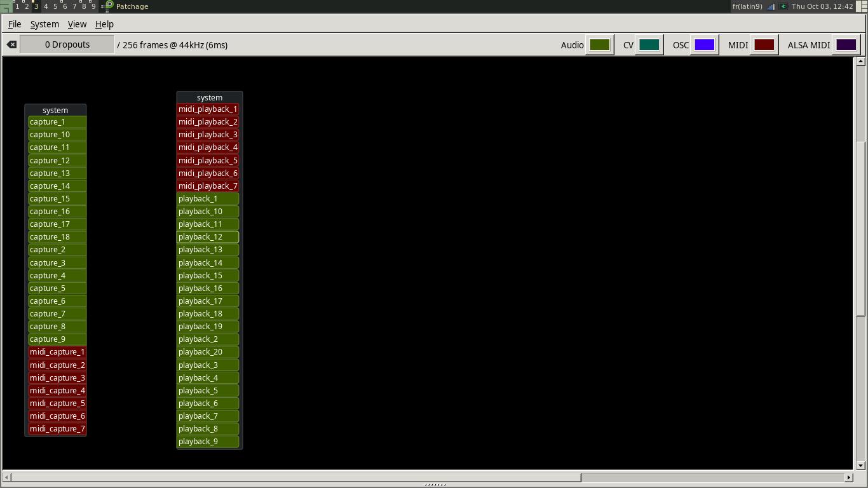Open the File menu
This screenshot has height=488, width=868.
[15, 24]
